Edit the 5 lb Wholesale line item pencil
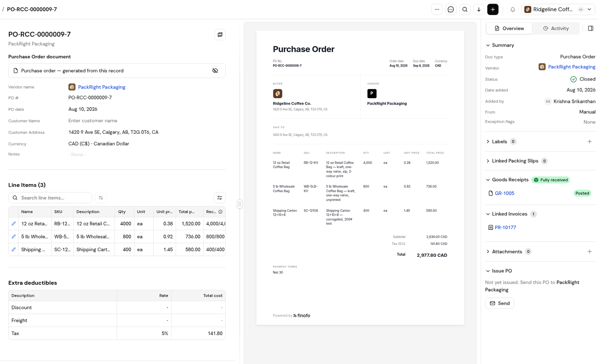This screenshot has width=598, height=364. click(14, 237)
